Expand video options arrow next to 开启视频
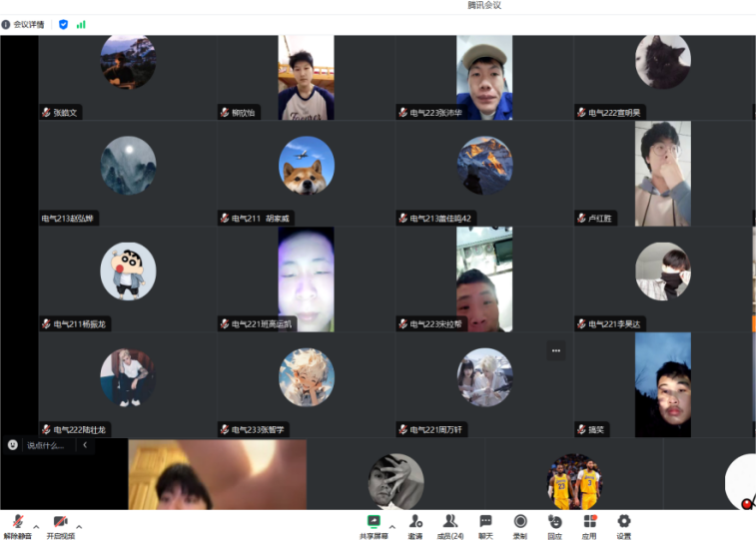The width and height of the screenshot is (756, 540). pyautogui.click(x=79, y=525)
